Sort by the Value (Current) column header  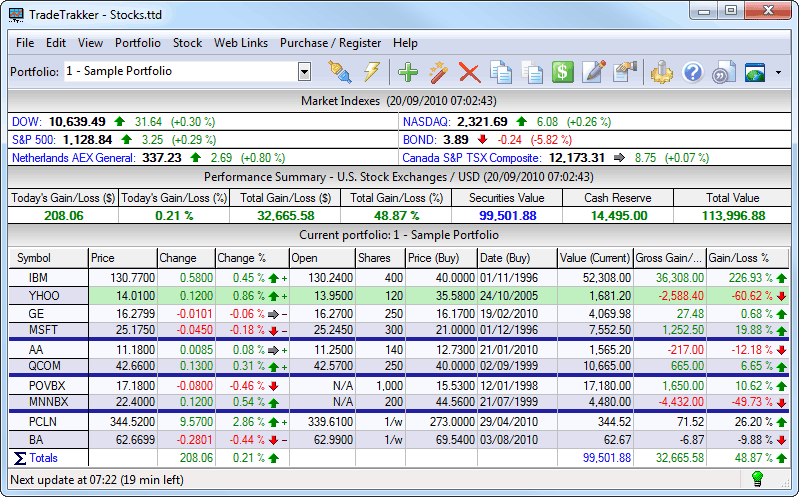click(x=595, y=258)
